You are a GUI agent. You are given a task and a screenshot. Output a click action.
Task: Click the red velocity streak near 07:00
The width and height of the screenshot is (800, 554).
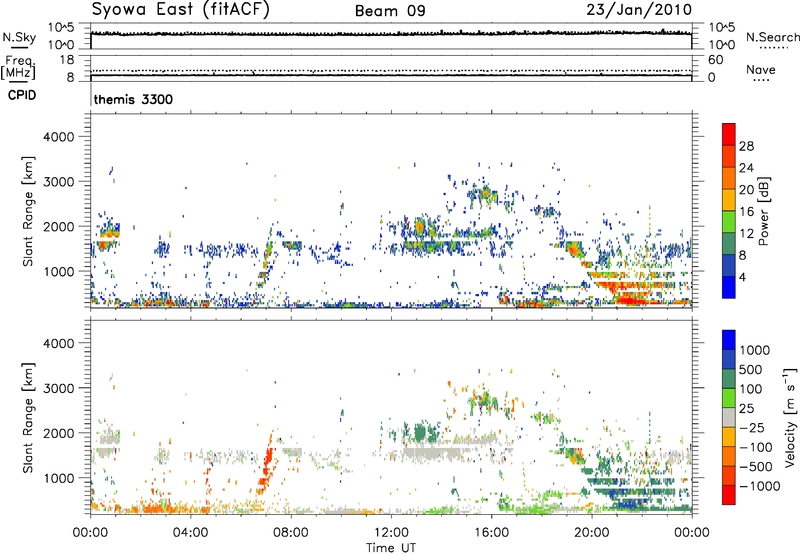coord(267,464)
